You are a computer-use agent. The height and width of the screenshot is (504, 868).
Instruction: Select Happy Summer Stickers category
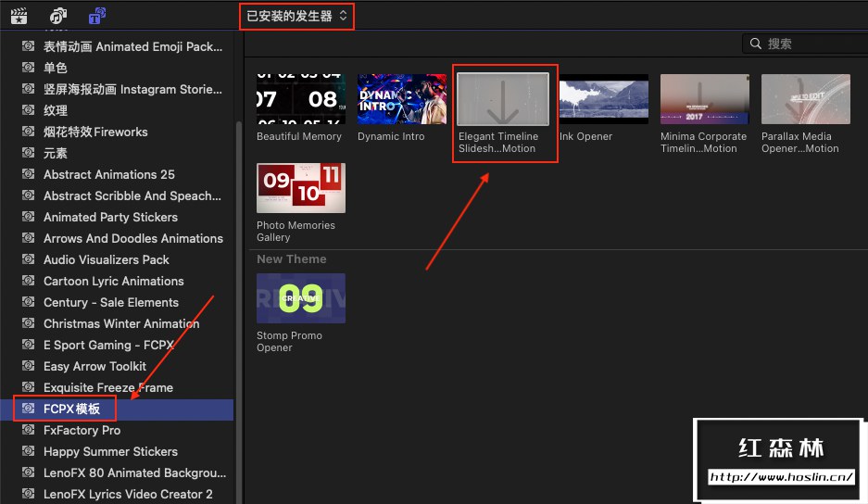117,451
